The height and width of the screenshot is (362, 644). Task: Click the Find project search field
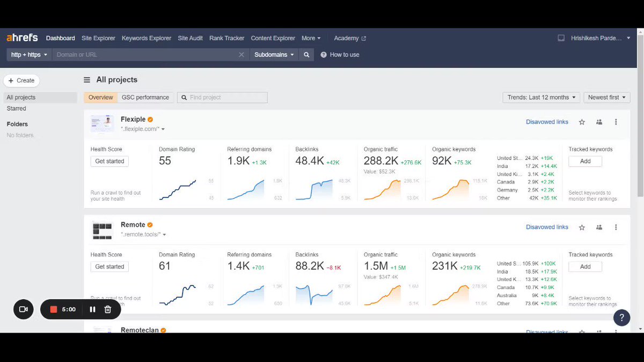click(x=222, y=98)
